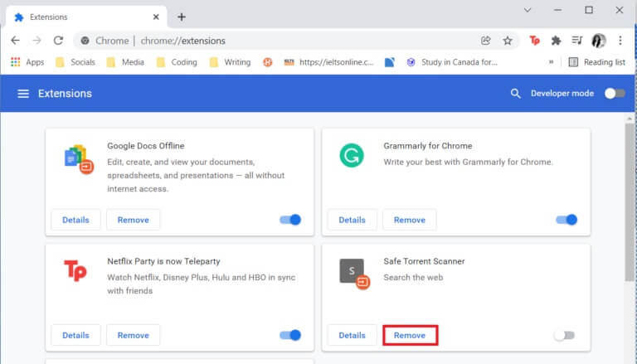The width and height of the screenshot is (637, 364).
Task: Disable Grammarly for Chrome extension
Action: 566,220
